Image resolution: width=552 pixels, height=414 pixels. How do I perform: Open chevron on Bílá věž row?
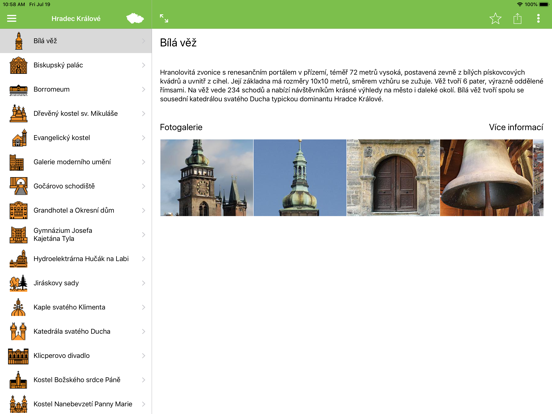(x=144, y=41)
